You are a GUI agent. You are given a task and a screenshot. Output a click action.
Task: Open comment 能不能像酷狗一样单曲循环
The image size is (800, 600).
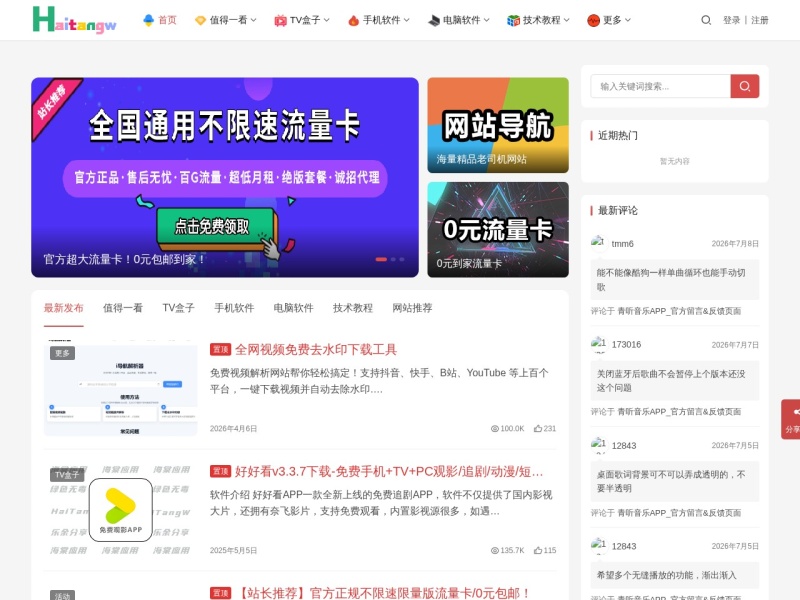(x=674, y=280)
